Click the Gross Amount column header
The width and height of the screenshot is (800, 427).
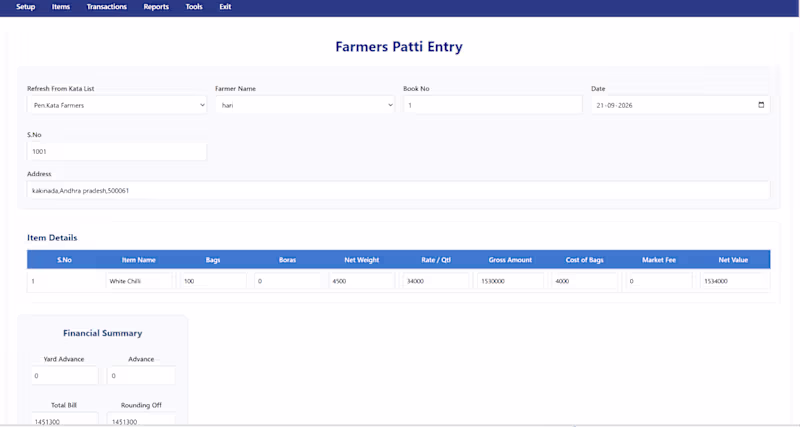point(510,260)
